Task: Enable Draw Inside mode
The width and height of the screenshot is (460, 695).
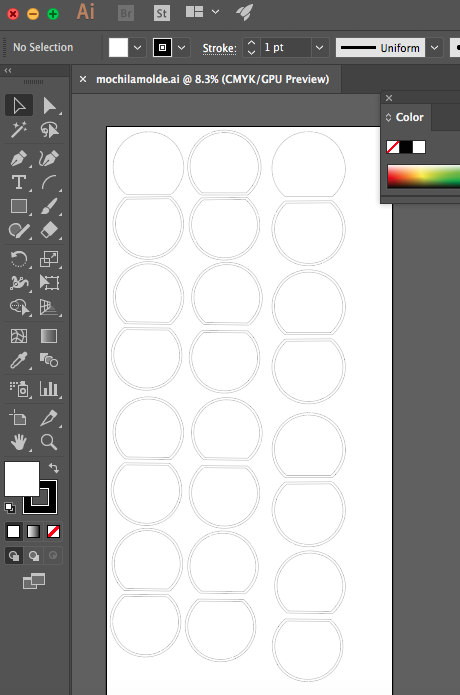Action: tap(53, 555)
